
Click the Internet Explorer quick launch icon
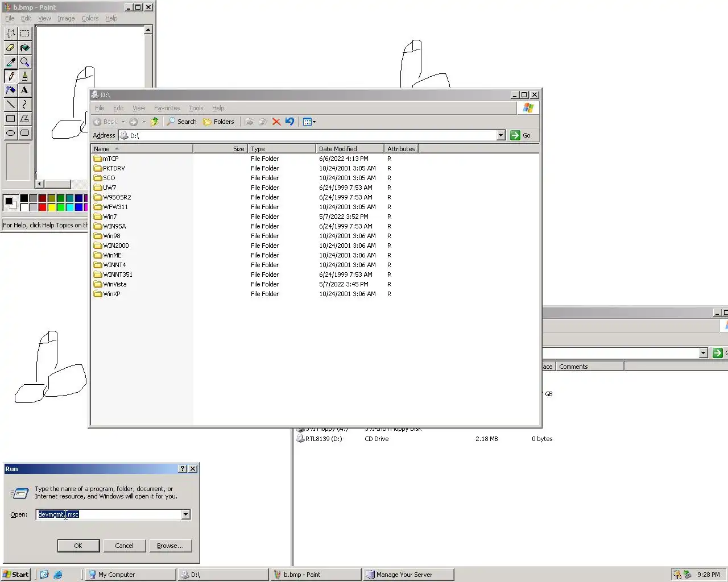pyautogui.click(x=58, y=575)
